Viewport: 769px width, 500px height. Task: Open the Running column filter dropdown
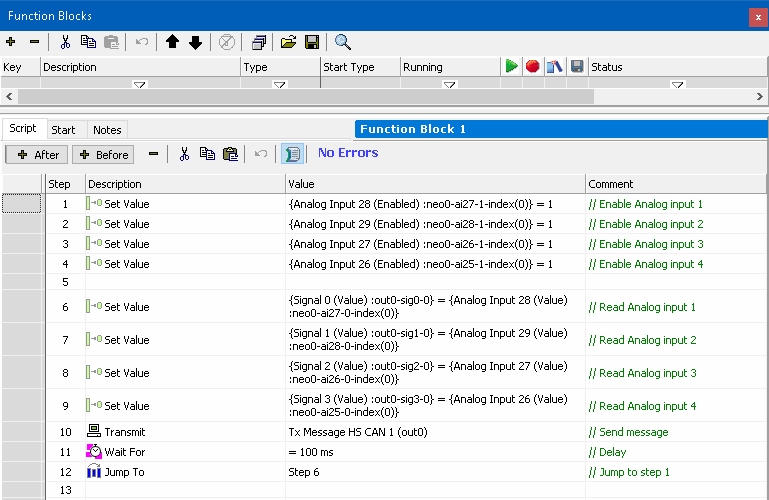pyautogui.click(x=449, y=85)
